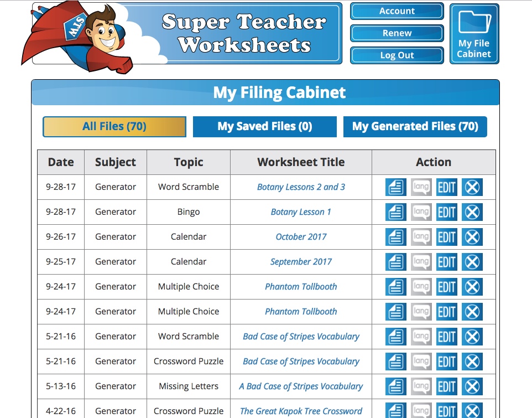The width and height of the screenshot is (532, 418).
Task: Click the 5-13-16 date cell
Action: [61, 386]
